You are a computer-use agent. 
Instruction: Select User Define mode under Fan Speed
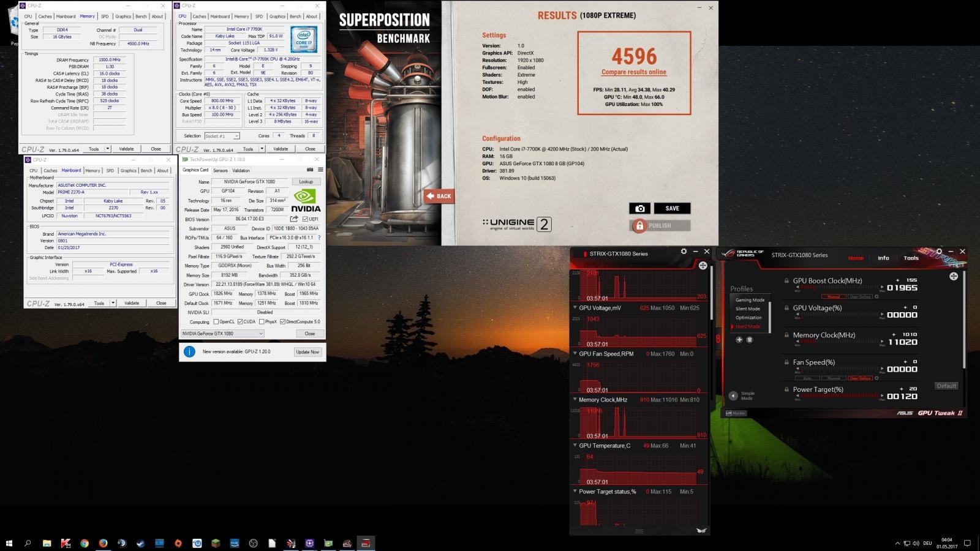pyautogui.click(x=860, y=378)
